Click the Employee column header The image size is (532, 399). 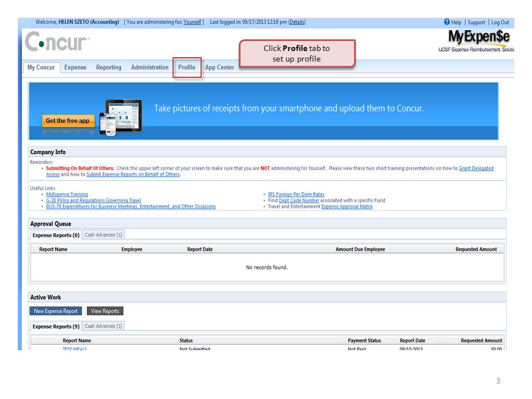[132, 249]
